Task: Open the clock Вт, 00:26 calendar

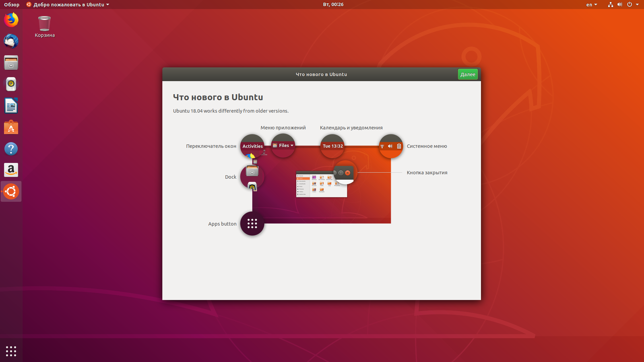Action: pos(333,4)
